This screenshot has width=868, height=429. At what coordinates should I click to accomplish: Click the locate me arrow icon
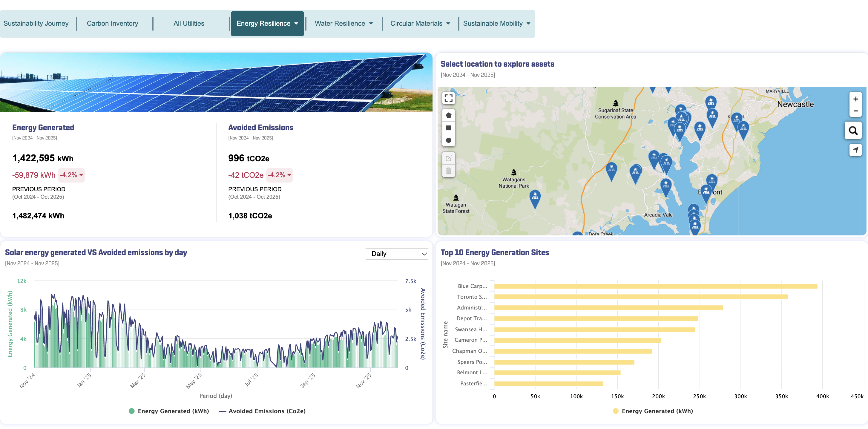pyautogui.click(x=855, y=150)
